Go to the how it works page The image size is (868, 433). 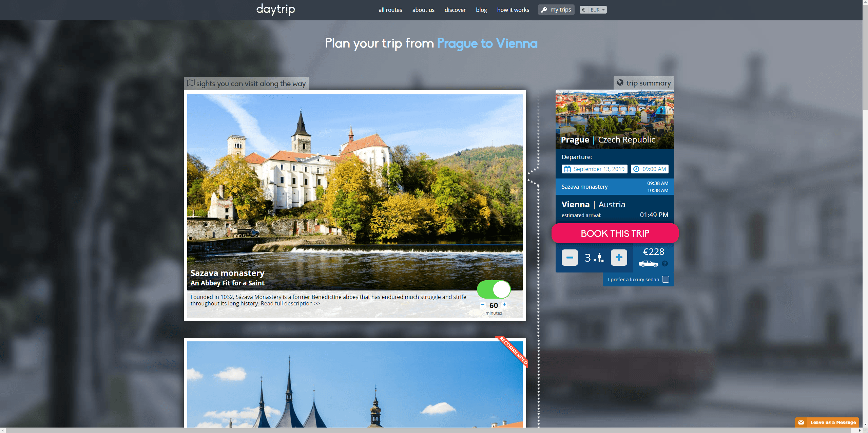(x=513, y=10)
